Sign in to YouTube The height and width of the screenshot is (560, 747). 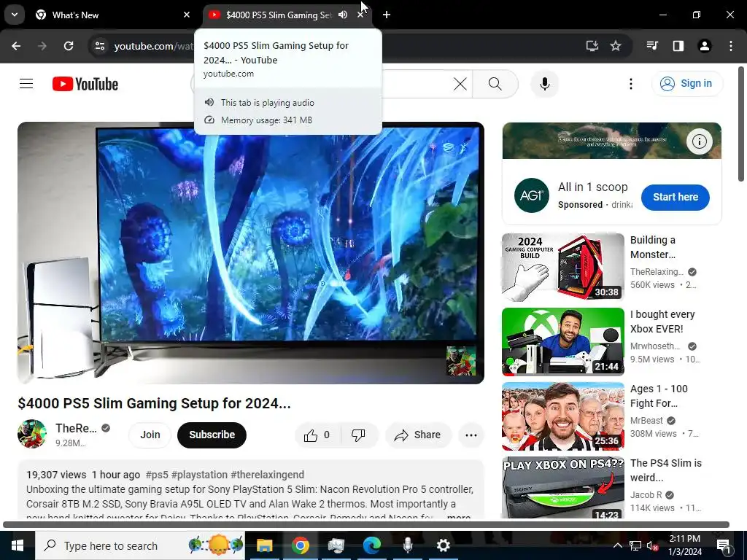coord(687,83)
